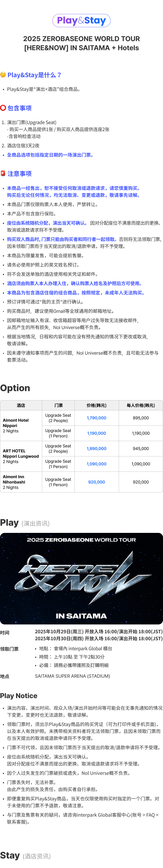Select the 1,190,000 single-person price
Image resolution: width=163 pixels, height=868 pixels.
pos(96,433)
